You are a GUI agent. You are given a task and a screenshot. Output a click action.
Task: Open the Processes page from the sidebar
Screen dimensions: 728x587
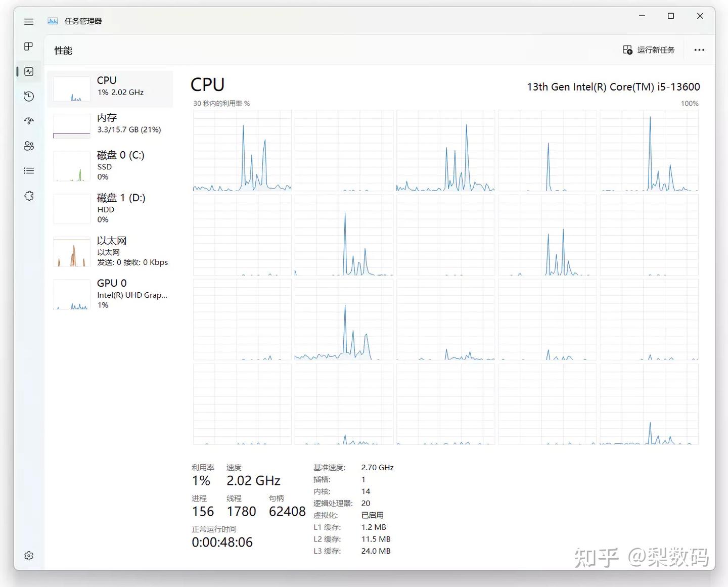pos(28,47)
